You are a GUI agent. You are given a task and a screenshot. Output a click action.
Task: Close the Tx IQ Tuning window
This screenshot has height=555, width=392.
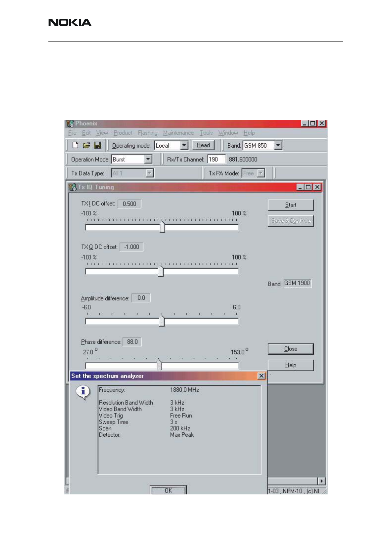click(x=317, y=187)
